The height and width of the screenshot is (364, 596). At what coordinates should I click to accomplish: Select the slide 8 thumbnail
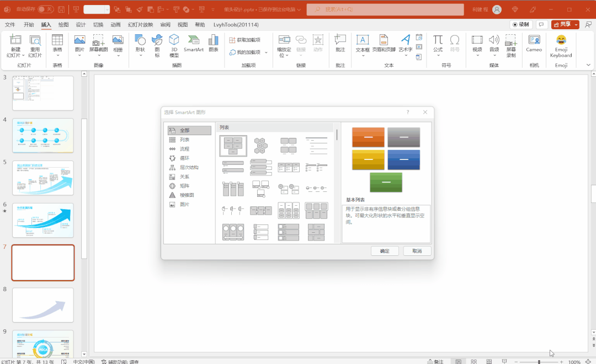(43, 305)
